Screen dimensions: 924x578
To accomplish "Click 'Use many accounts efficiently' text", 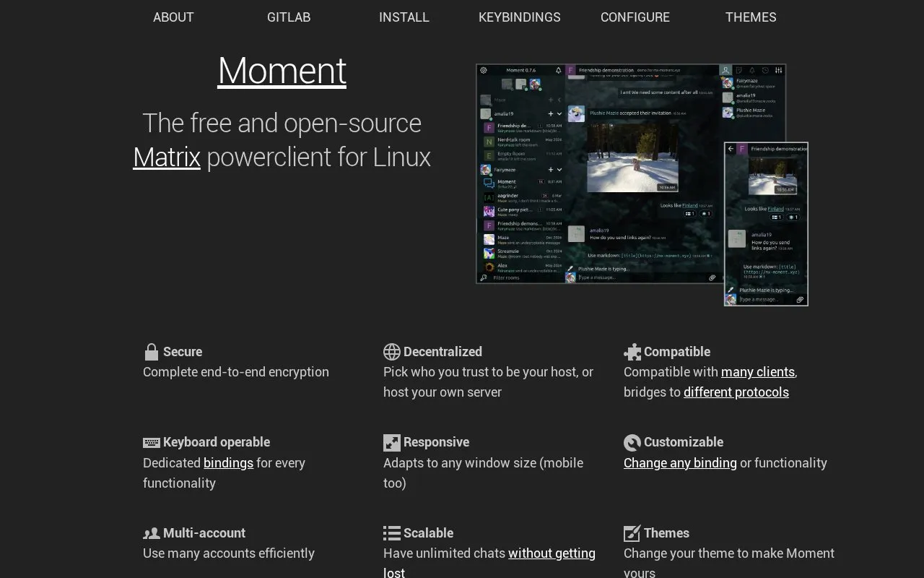I will pyautogui.click(x=229, y=553).
